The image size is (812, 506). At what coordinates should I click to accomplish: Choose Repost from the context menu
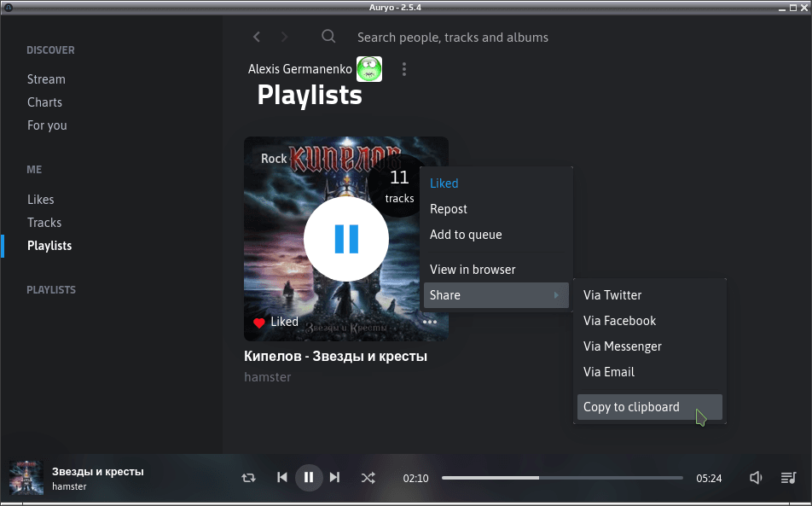449,209
